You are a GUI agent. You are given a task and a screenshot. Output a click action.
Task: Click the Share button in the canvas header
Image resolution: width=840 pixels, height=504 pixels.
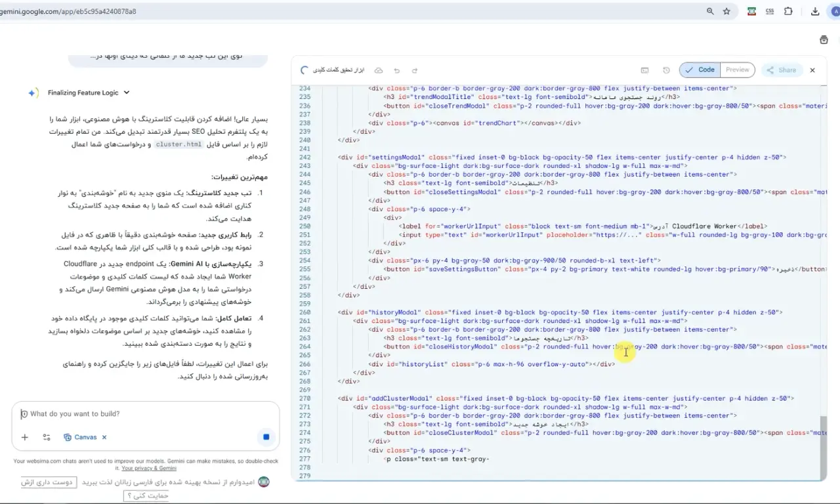(781, 70)
